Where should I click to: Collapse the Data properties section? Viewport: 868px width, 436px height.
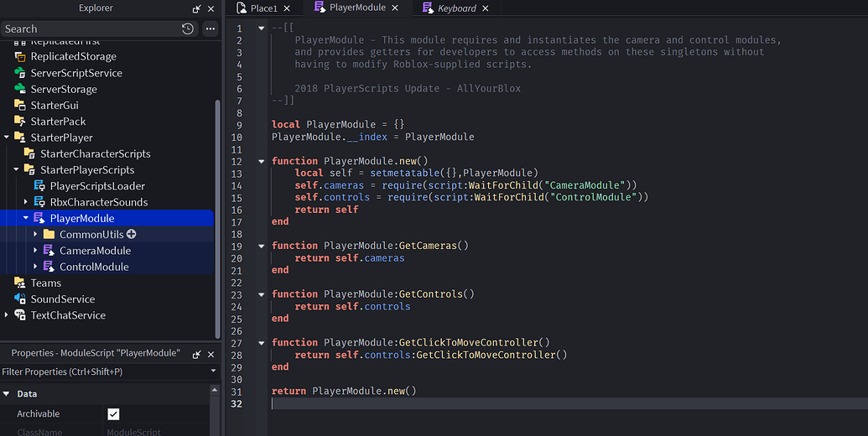pos(7,394)
